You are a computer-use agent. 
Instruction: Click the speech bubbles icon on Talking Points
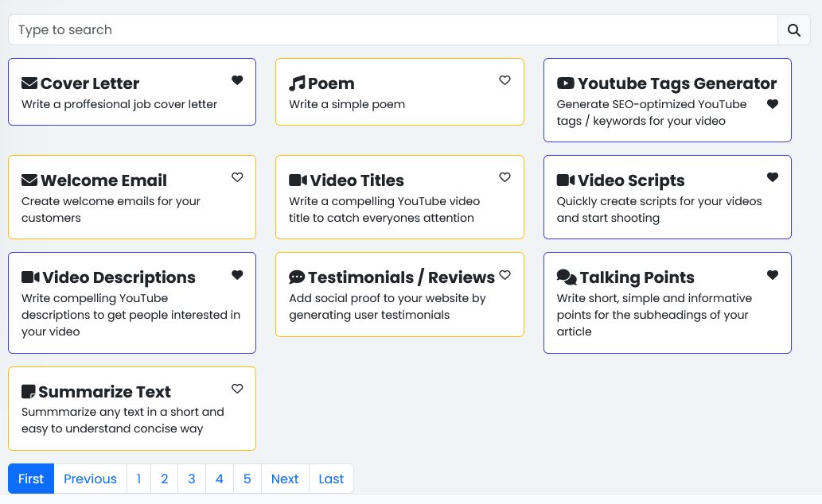pos(566,277)
